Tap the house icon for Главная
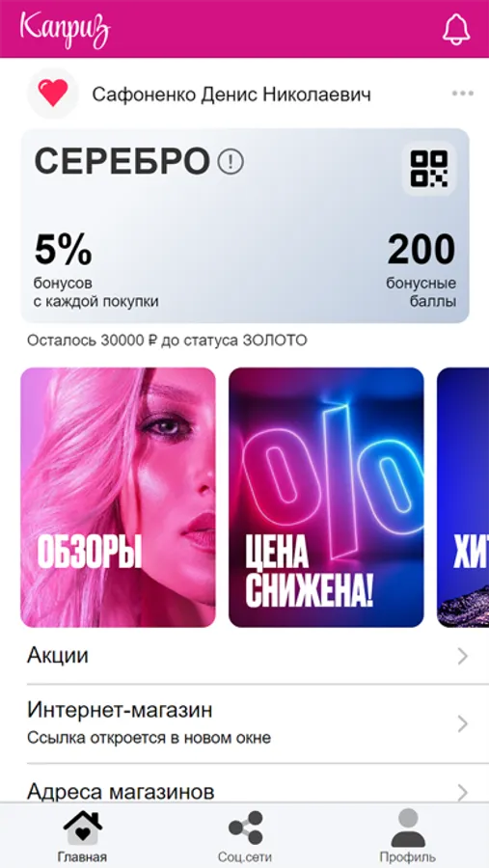The image size is (489, 868). 83,828
